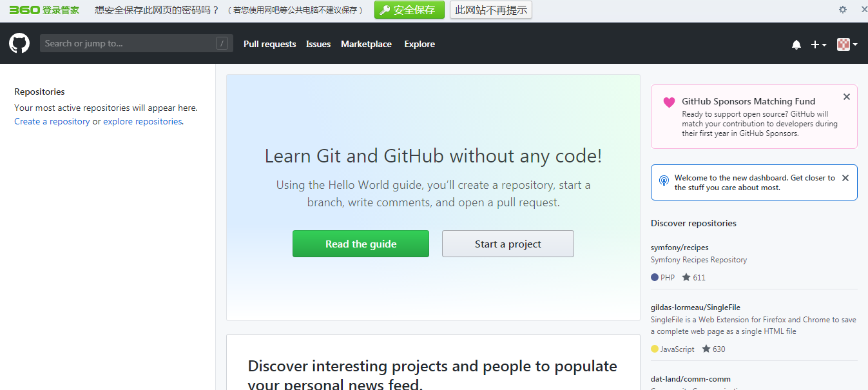Image resolution: width=868 pixels, height=390 pixels.
Task: Go to Marketplace in the header
Action: pyautogui.click(x=366, y=44)
